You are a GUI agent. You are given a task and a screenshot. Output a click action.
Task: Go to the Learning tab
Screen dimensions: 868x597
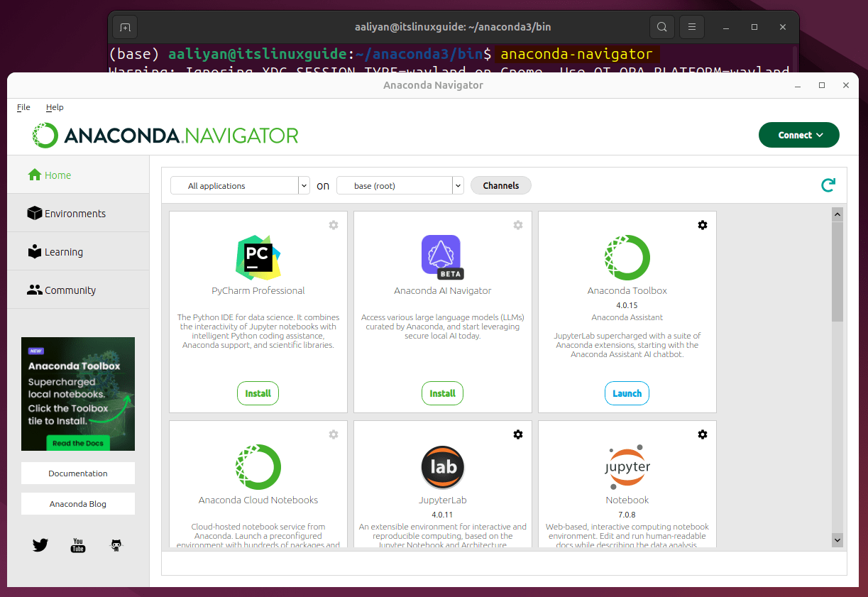click(63, 252)
